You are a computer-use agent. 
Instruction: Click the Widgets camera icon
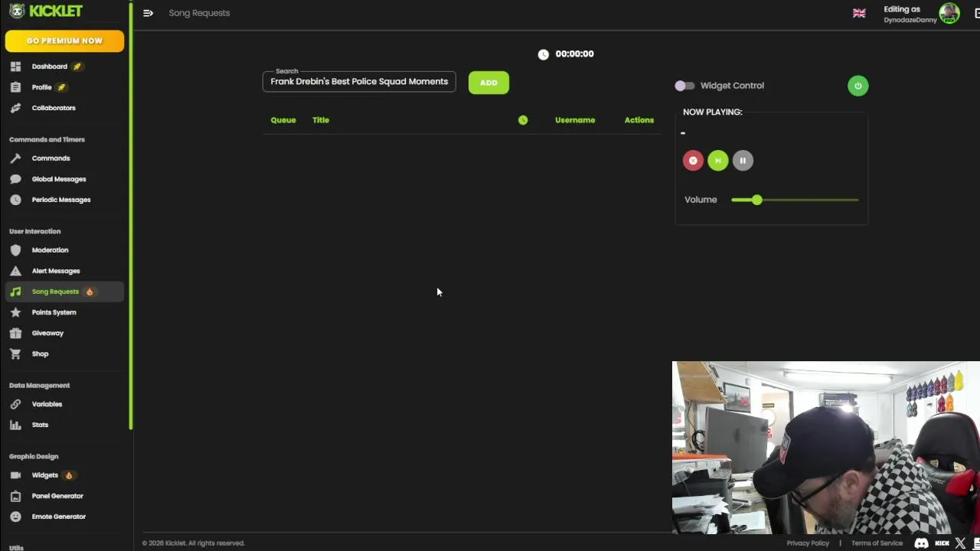[x=15, y=475]
